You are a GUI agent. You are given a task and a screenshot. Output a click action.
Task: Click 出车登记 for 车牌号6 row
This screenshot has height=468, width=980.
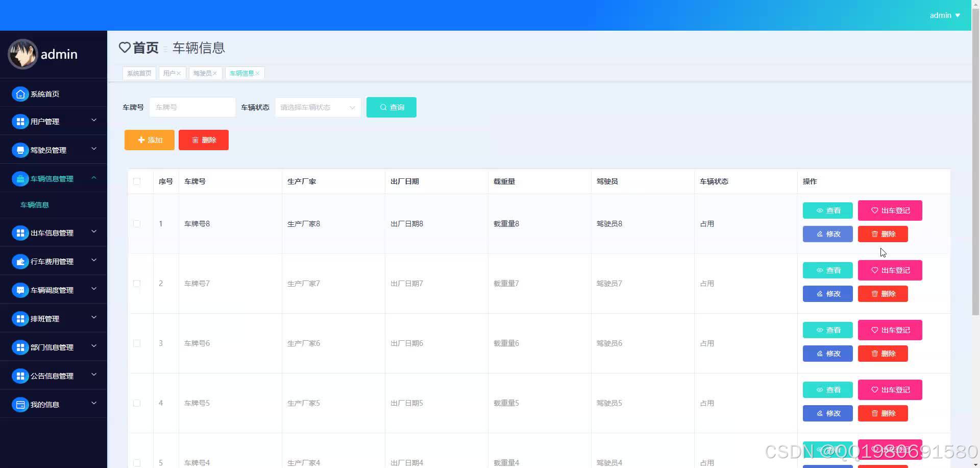click(890, 330)
